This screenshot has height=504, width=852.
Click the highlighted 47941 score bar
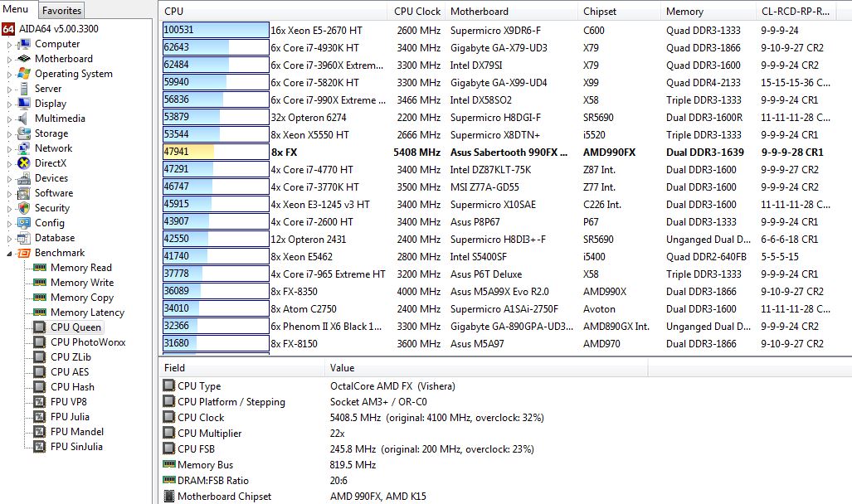coord(216,152)
